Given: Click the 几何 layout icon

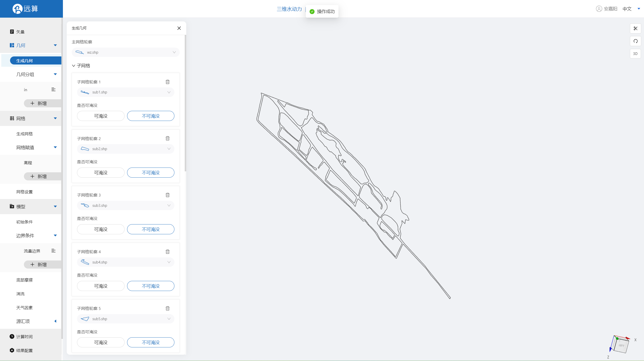Looking at the screenshot, I should [12, 45].
